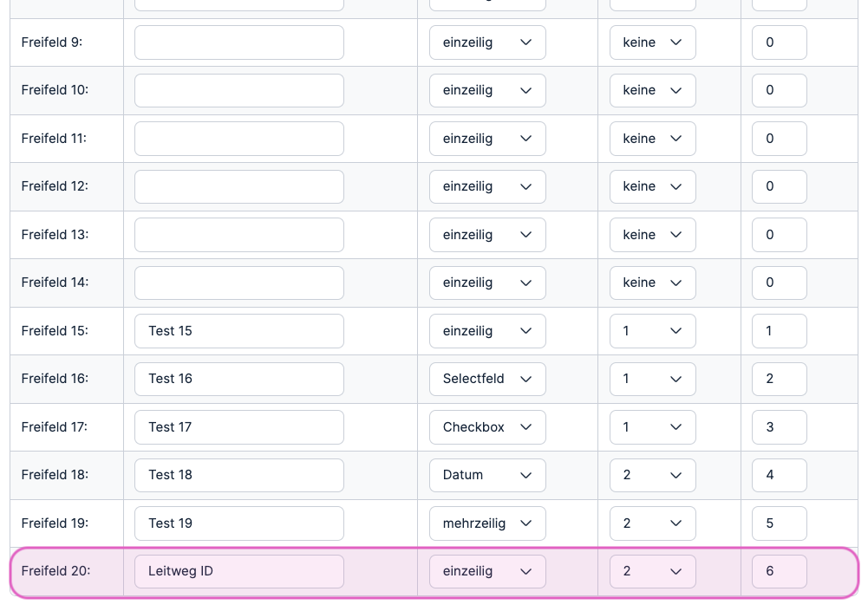Open einzeilig dropdown for Freifeld 20
Image resolution: width=868 pixels, height=611 pixels.
tap(487, 571)
